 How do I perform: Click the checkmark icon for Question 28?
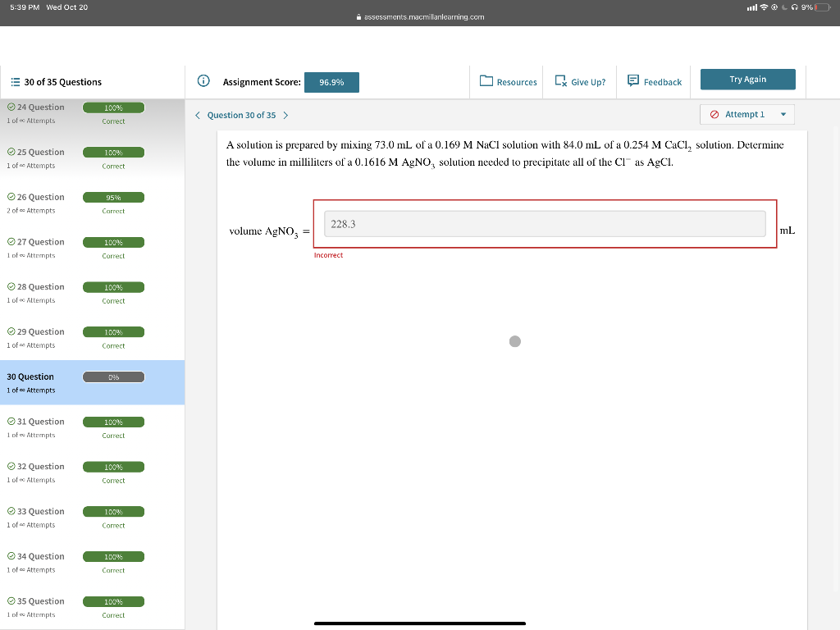(11, 287)
